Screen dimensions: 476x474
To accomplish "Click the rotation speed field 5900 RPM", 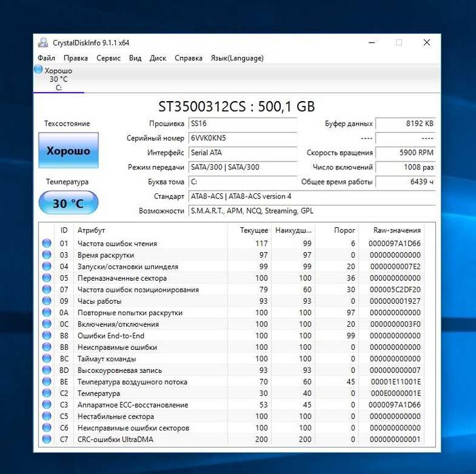I will (405, 153).
